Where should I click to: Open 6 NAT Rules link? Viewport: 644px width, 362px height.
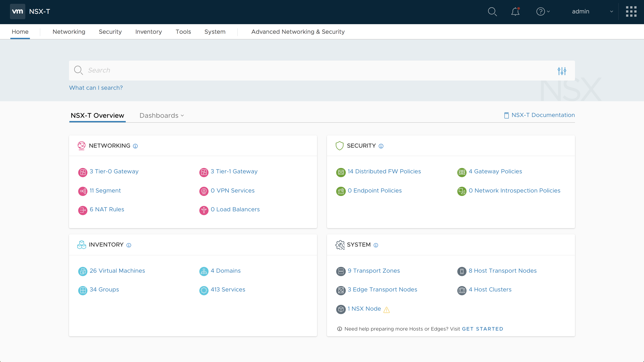(107, 209)
